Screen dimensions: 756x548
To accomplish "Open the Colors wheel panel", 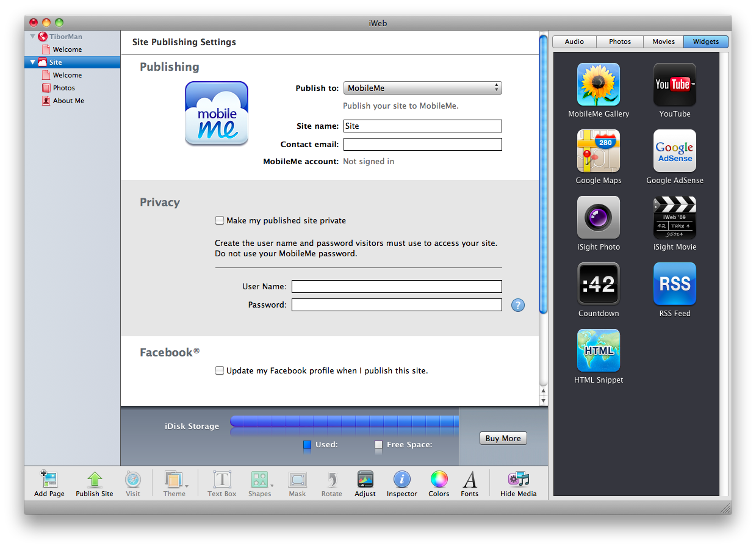I will point(439,480).
